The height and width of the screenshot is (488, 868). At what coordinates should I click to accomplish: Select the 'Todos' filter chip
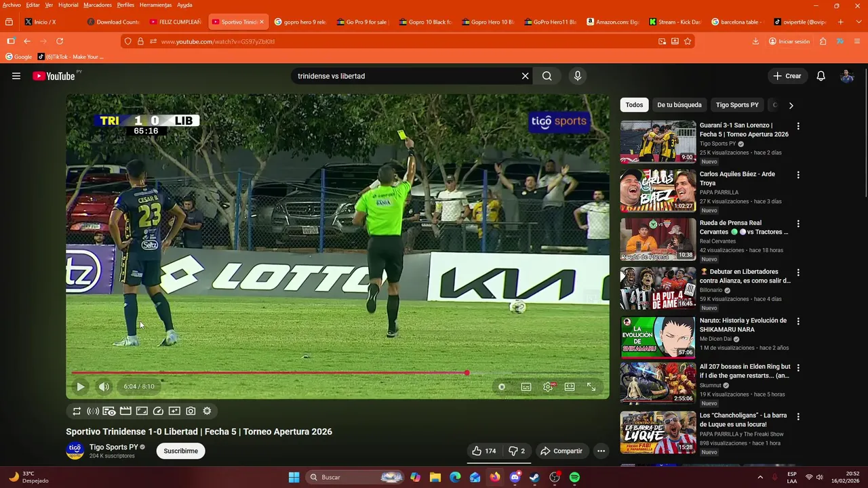click(634, 105)
